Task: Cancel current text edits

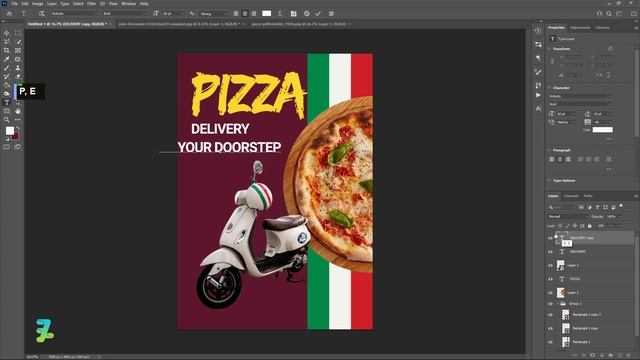Action: coord(307,13)
